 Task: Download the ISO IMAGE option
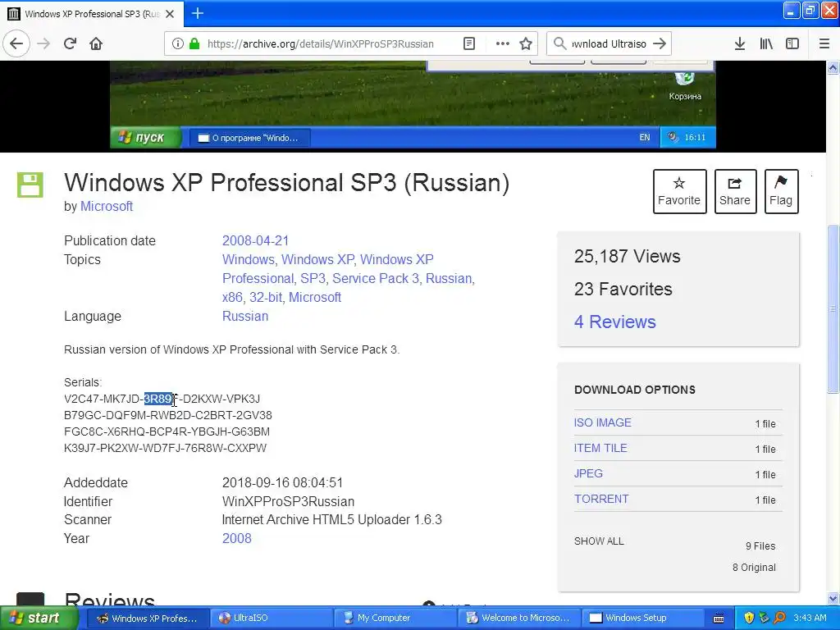coord(602,422)
